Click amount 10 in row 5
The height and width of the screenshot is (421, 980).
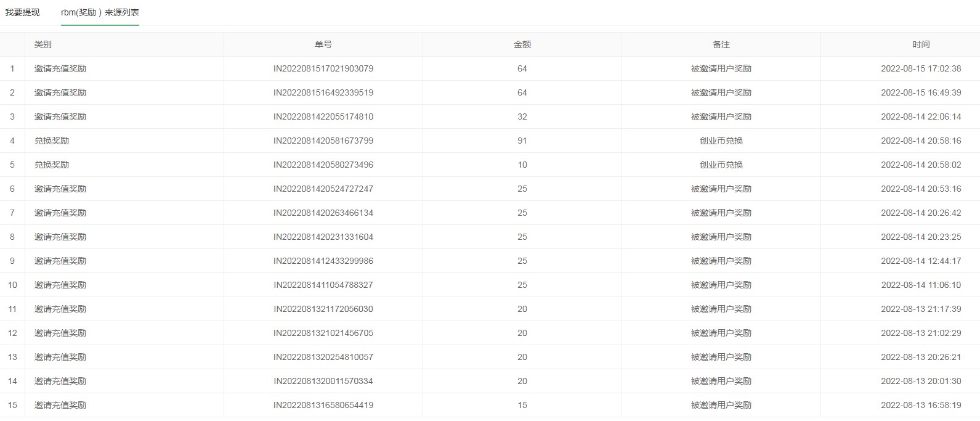(522, 165)
